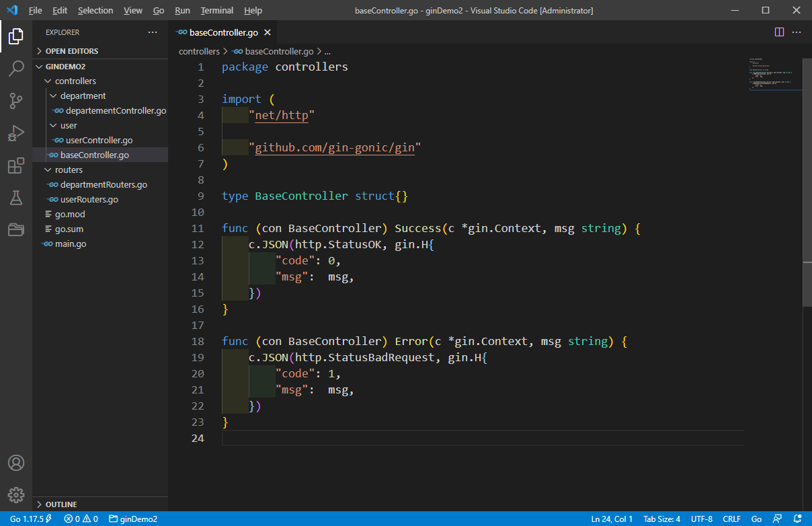Select the Source Control icon
Screen dimensions: 812x526
click(x=16, y=101)
